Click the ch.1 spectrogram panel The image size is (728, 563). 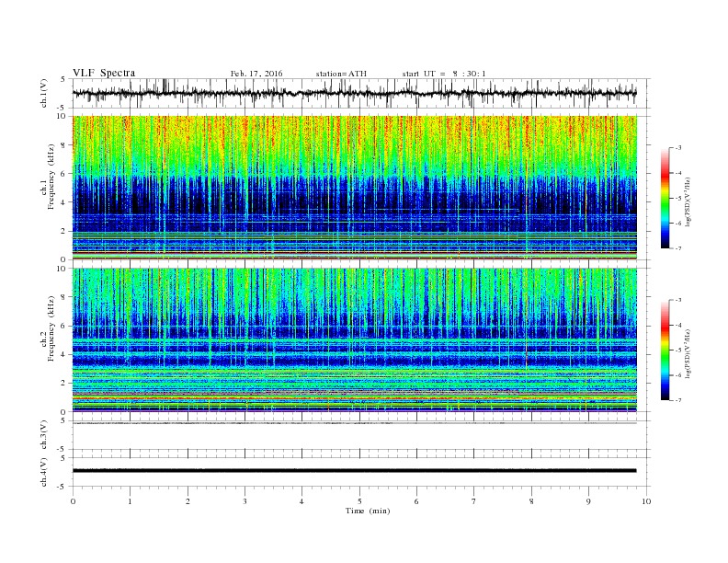click(354, 188)
